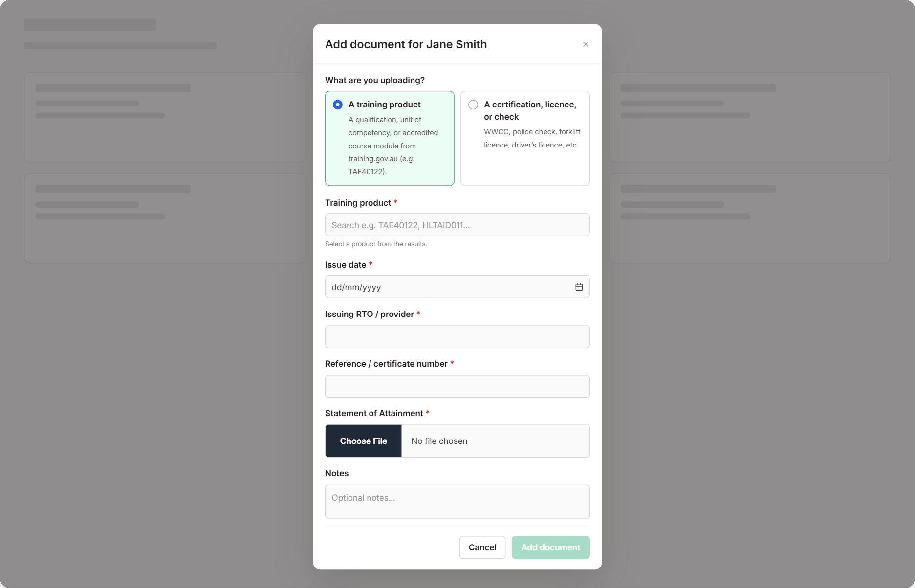Click the 'Statement of Attainment' label

[374, 413]
